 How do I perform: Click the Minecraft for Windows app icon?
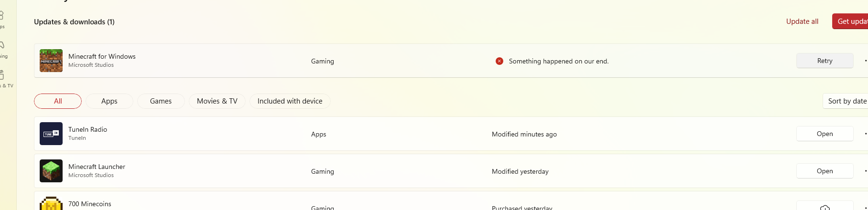(51, 61)
